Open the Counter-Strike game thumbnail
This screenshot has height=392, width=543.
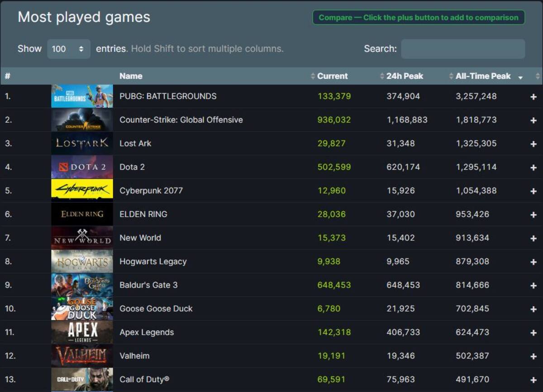[82, 120]
